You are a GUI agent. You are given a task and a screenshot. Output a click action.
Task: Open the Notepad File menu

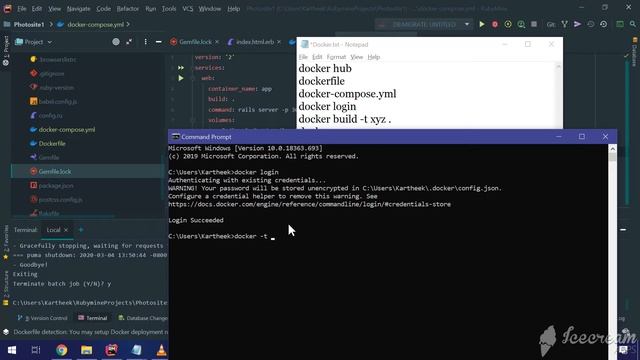303,57
